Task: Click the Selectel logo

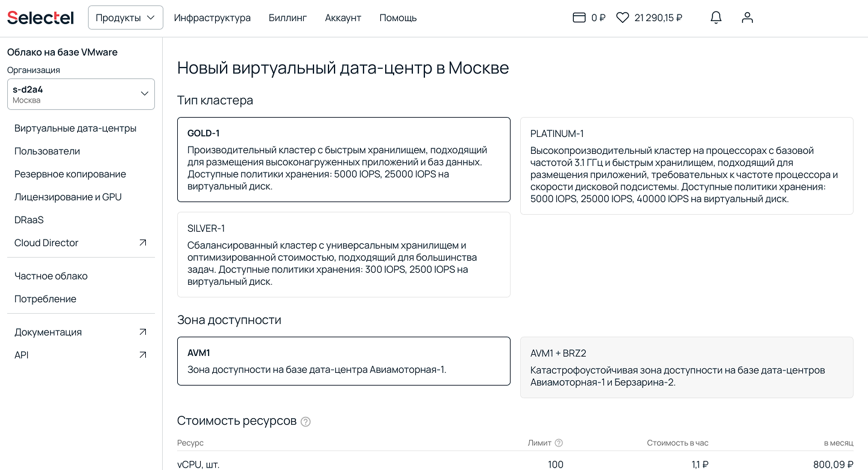Action: 40,18
